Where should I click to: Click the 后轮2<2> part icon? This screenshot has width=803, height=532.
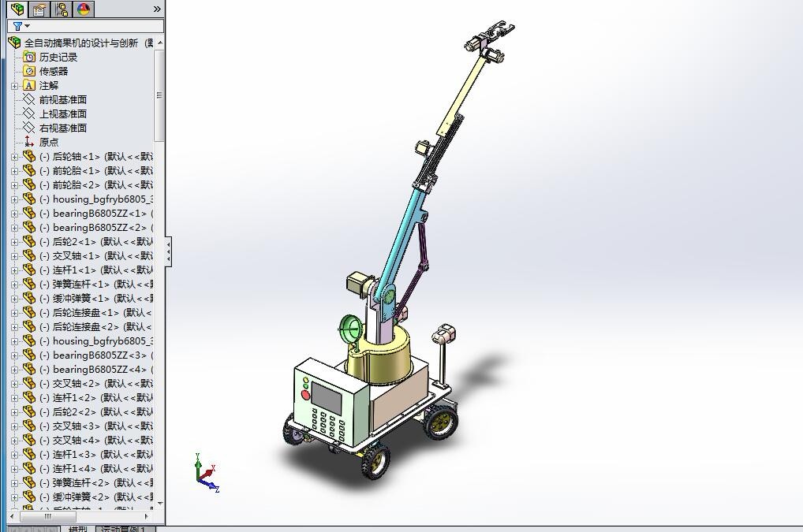click(x=29, y=411)
